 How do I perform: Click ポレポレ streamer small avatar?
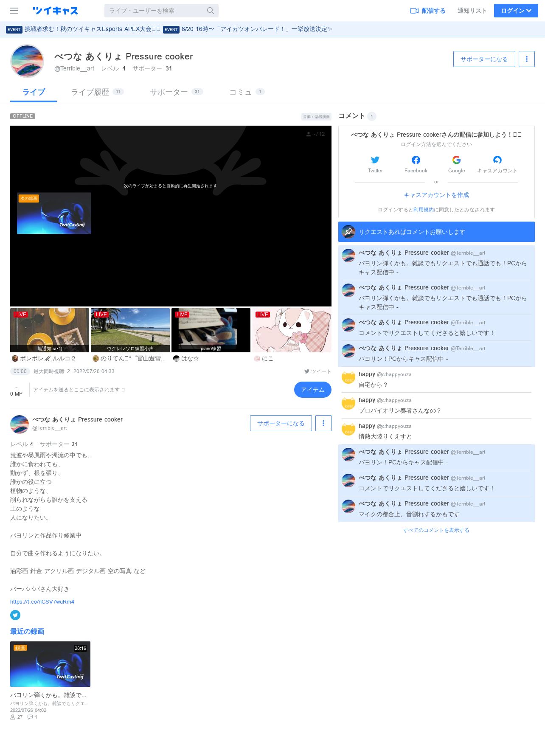click(x=15, y=359)
